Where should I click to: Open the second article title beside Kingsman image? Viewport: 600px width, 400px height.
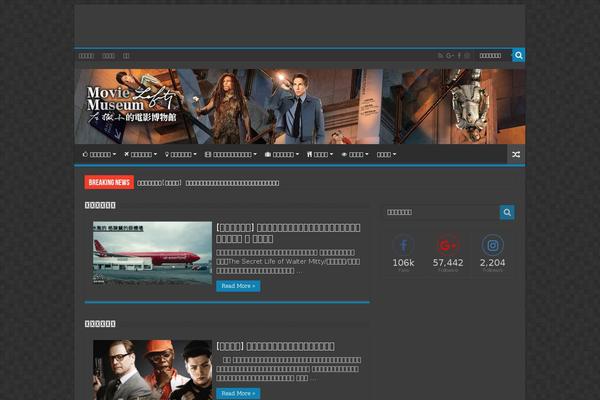pyautogui.click(x=275, y=346)
